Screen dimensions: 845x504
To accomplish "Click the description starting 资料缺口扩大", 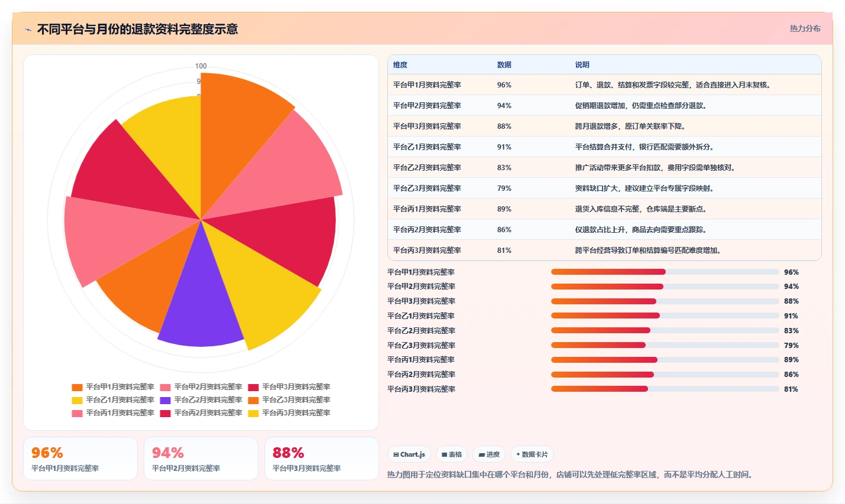I will pos(645,188).
